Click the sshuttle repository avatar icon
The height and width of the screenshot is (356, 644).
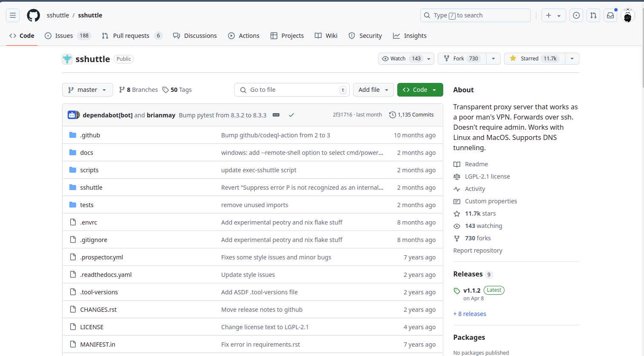67,59
